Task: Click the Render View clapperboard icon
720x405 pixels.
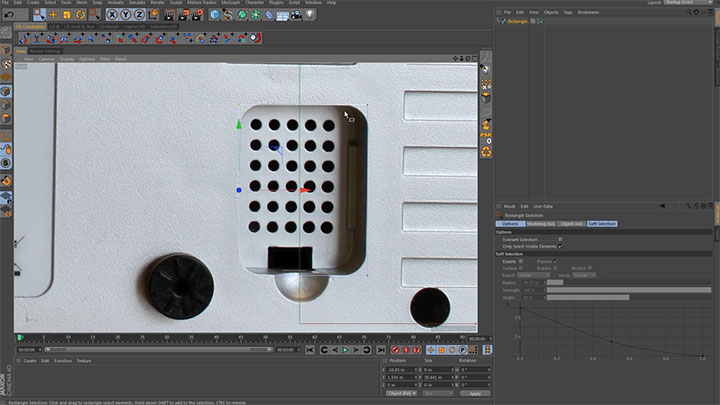Action: (169, 15)
